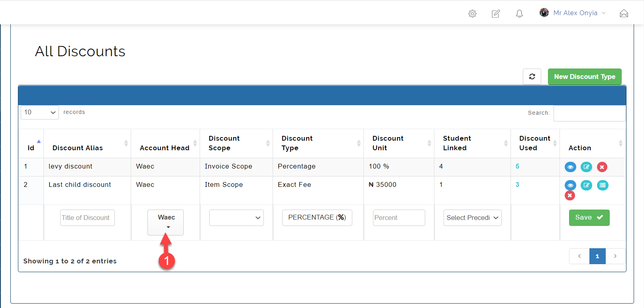
Task: Click the Title of Discount field
Action: [x=87, y=218]
